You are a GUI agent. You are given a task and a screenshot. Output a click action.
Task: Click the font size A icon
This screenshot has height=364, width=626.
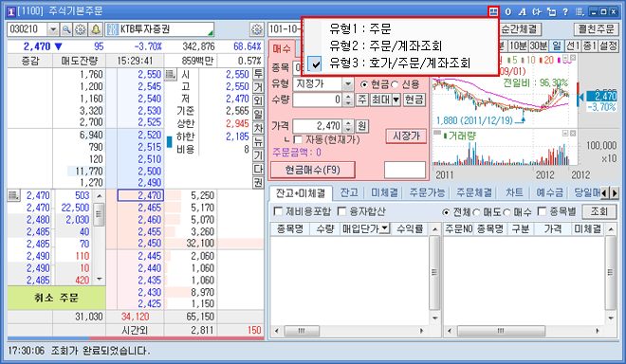coord(523,12)
